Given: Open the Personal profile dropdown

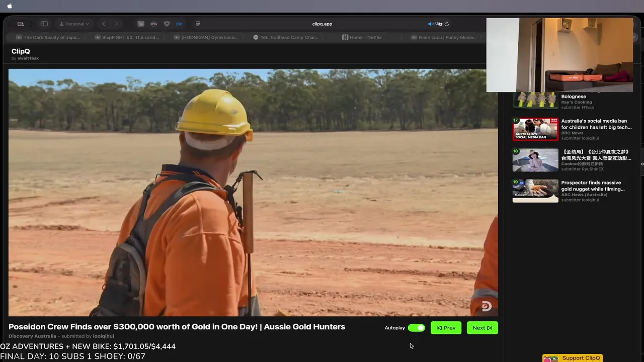Looking at the screenshot, I should coord(74,24).
